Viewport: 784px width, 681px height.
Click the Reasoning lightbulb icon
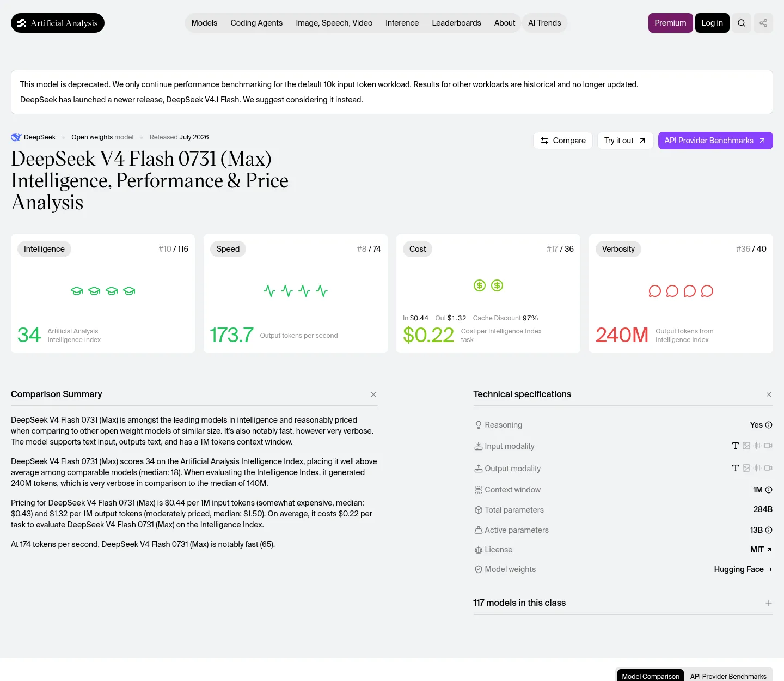click(x=479, y=425)
